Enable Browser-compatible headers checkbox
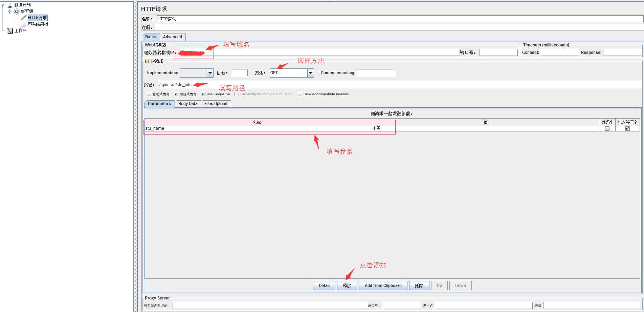 300,94
